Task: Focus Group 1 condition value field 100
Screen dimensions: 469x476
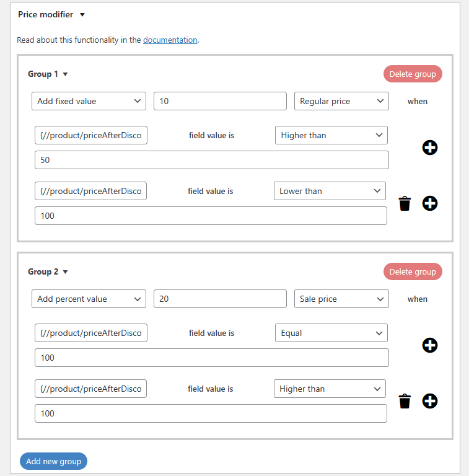Action: click(x=211, y=216)
